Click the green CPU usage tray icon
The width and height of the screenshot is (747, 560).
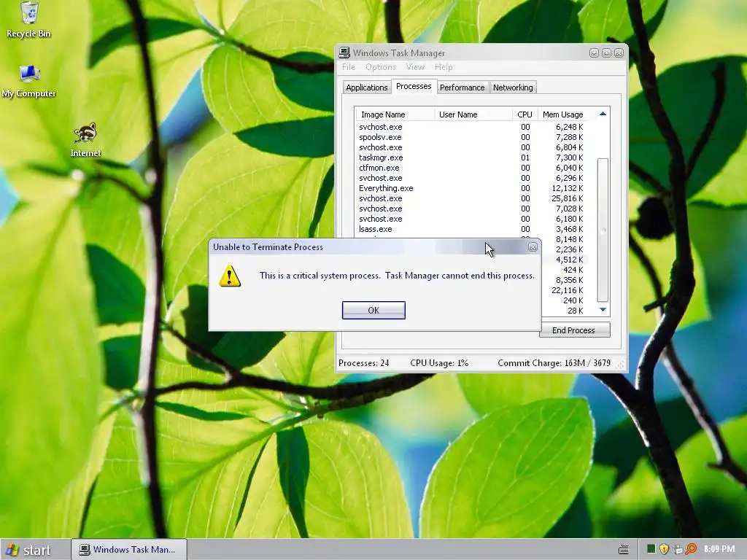point(651,549)
